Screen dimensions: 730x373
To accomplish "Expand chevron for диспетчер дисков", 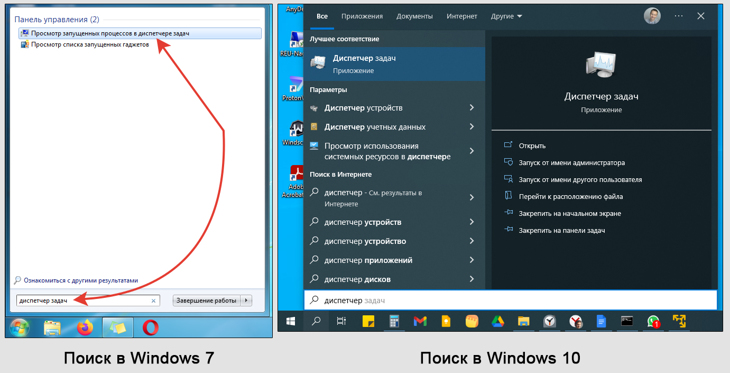I will pos(472,279).
